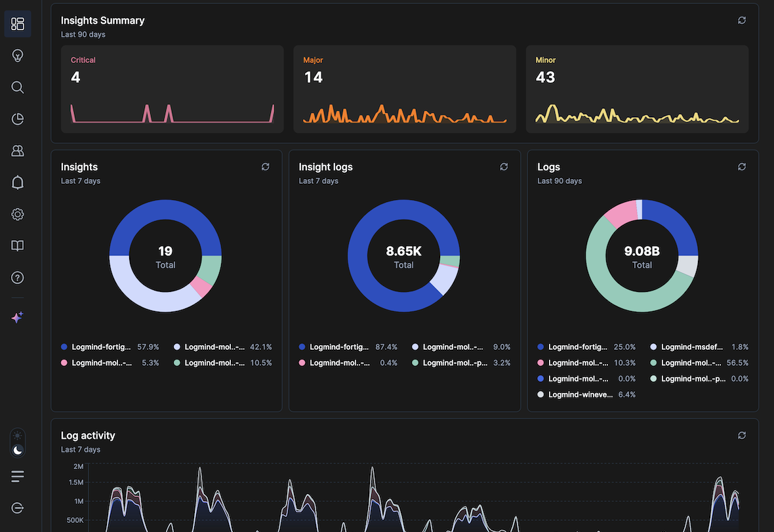
Task: Click the 9.08B Total donut center
Action: click(642, 257)
